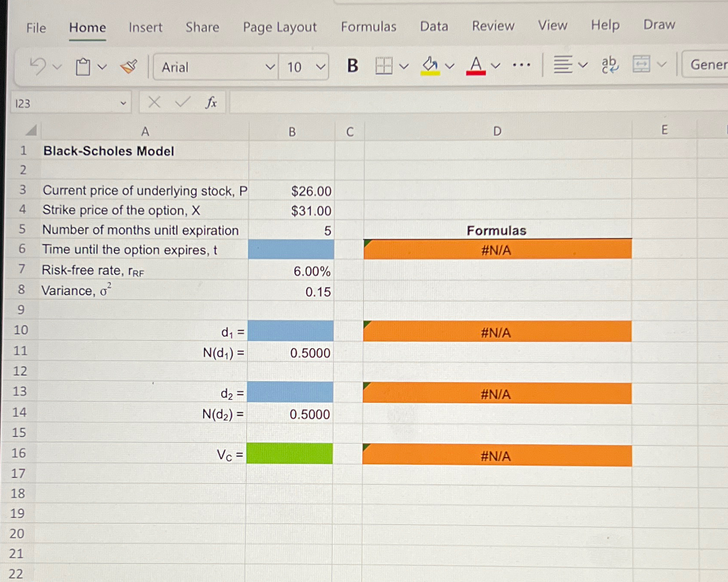Confirm entry with the checkmark icon
The width and height of the screenshot is (728, 582).
(181, 102)
